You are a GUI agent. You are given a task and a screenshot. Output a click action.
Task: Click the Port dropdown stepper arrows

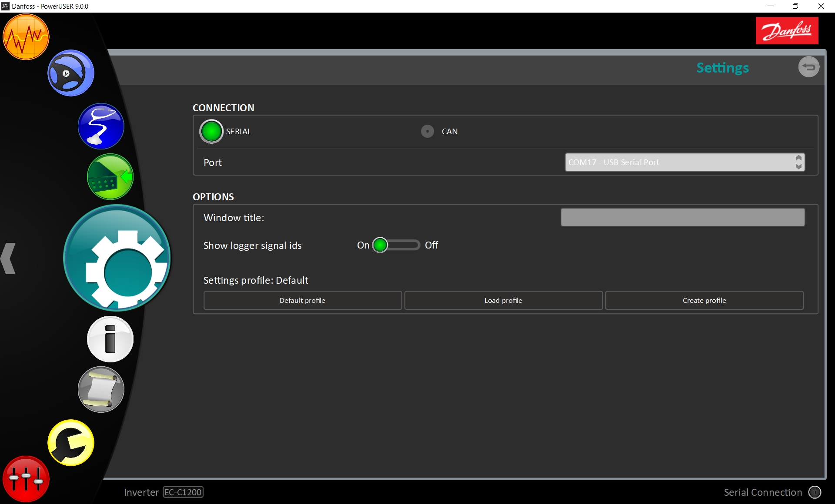click(x=798, y=162)
